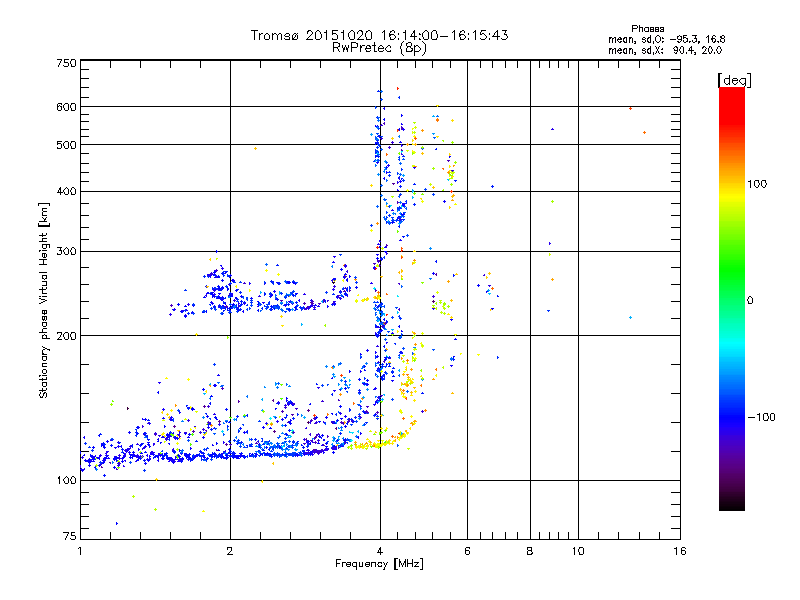The height and width of the screenshot is (600, 800).
Task: Click the y-axis '750' tick label
Action: point(66,63)
